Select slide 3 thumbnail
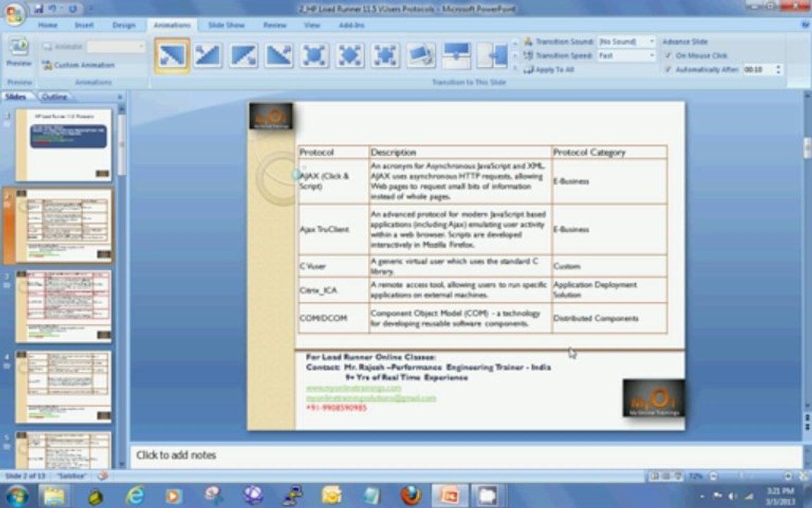The width and height of the screenshot is (812, 508). point(63,306)
